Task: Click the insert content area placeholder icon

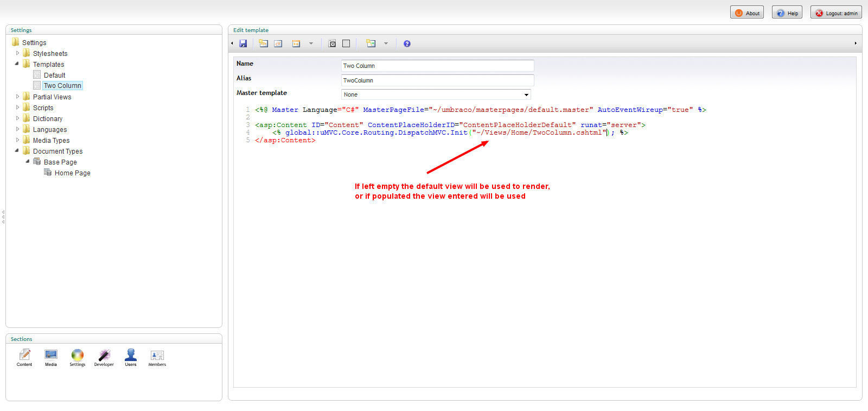Action: point(332,43)
